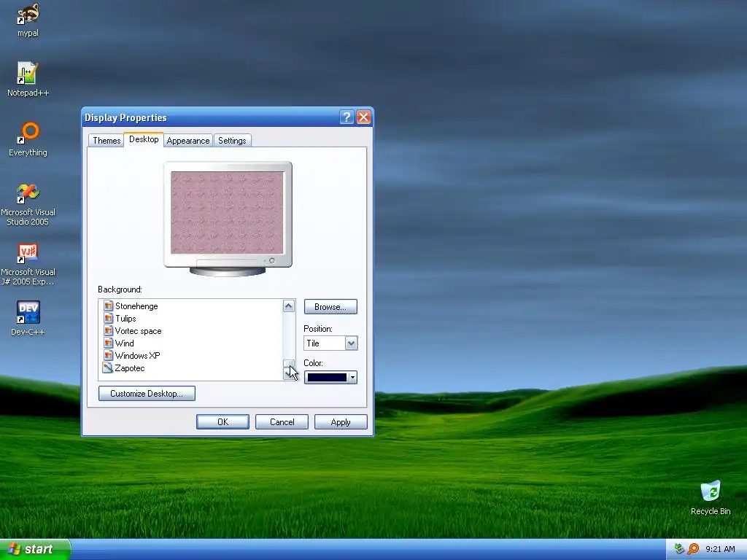
Task: Click the Cancel button
Action: pyautogui.click(x=282, y=422)
